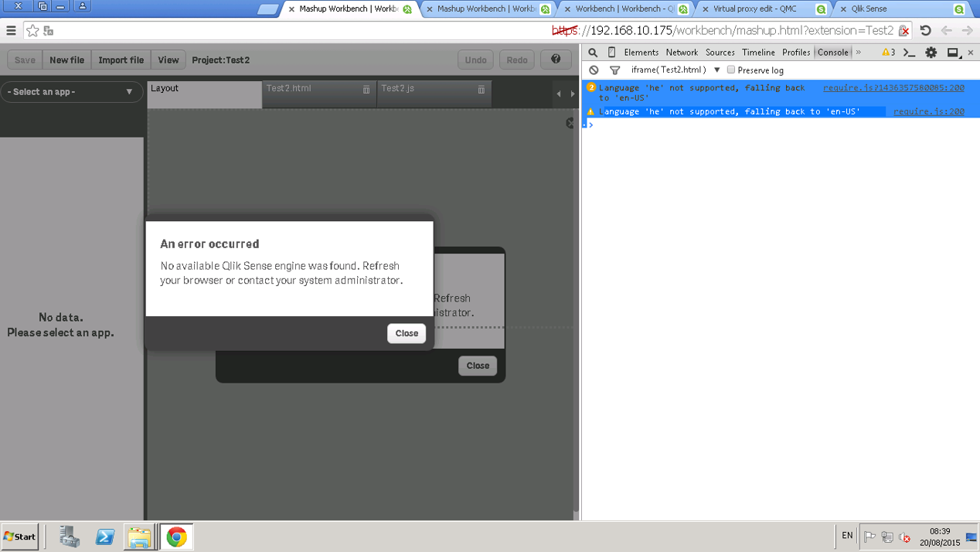Click the tab strip right arrow
This screenshot has height=552, width=980.
click(573, 94)
